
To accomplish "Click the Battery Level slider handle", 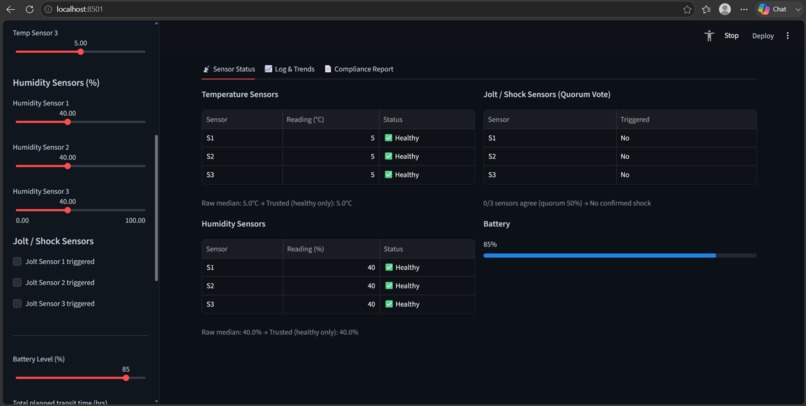I will [126, 378].
